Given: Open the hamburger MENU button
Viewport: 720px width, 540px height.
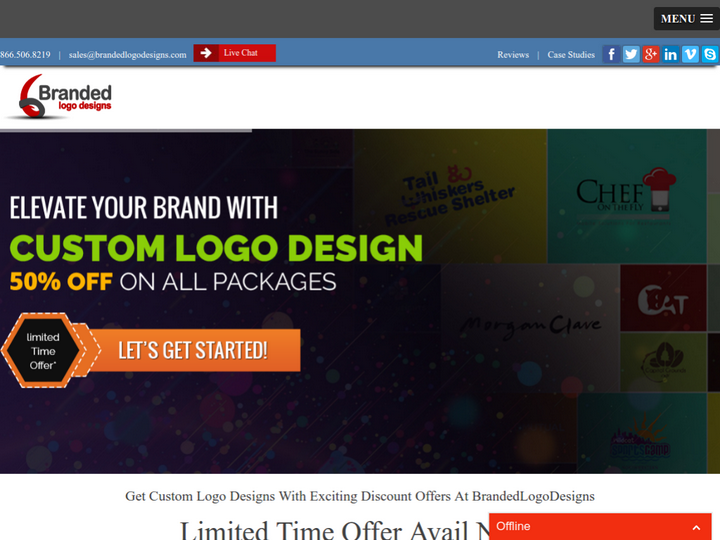Looking at the screenshot, I should point(686,19).
